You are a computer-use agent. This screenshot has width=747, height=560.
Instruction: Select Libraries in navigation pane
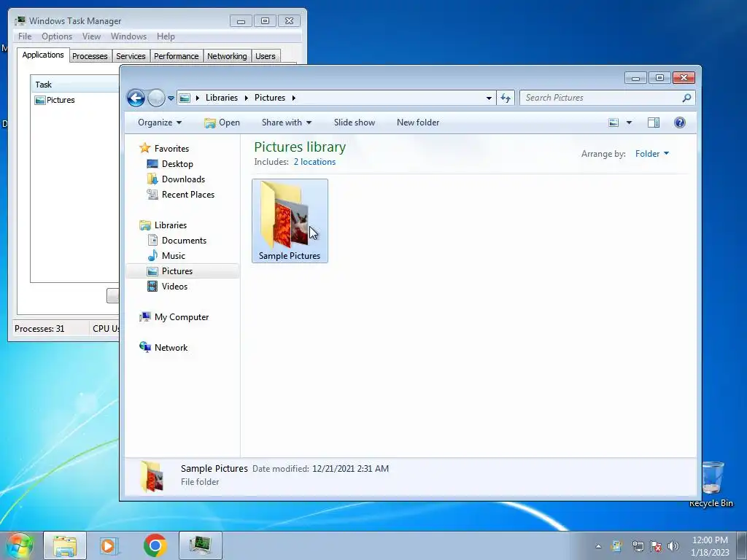click(x=163, y=225)
